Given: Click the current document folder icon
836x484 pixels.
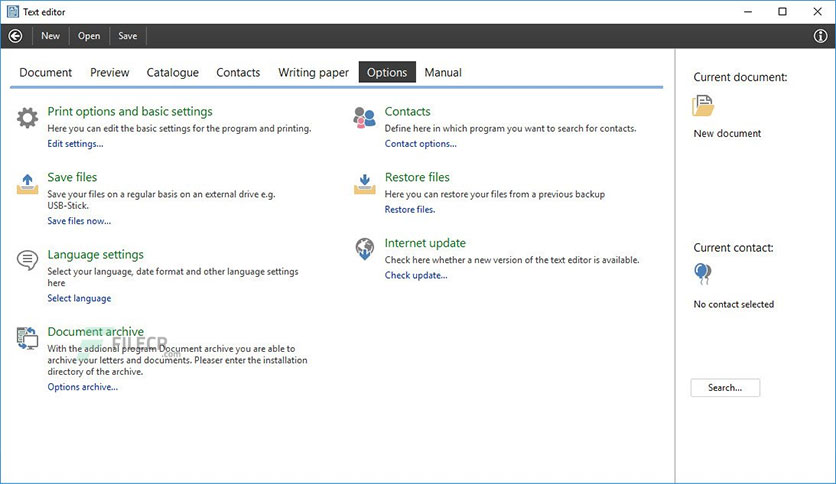Looking at the screenshot, I should (703, 106).
